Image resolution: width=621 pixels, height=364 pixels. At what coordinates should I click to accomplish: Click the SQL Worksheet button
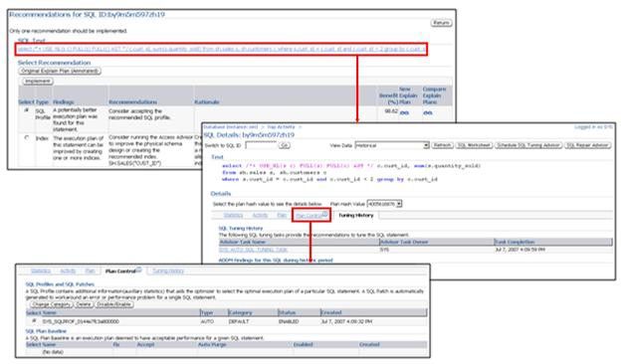[474, 145]
